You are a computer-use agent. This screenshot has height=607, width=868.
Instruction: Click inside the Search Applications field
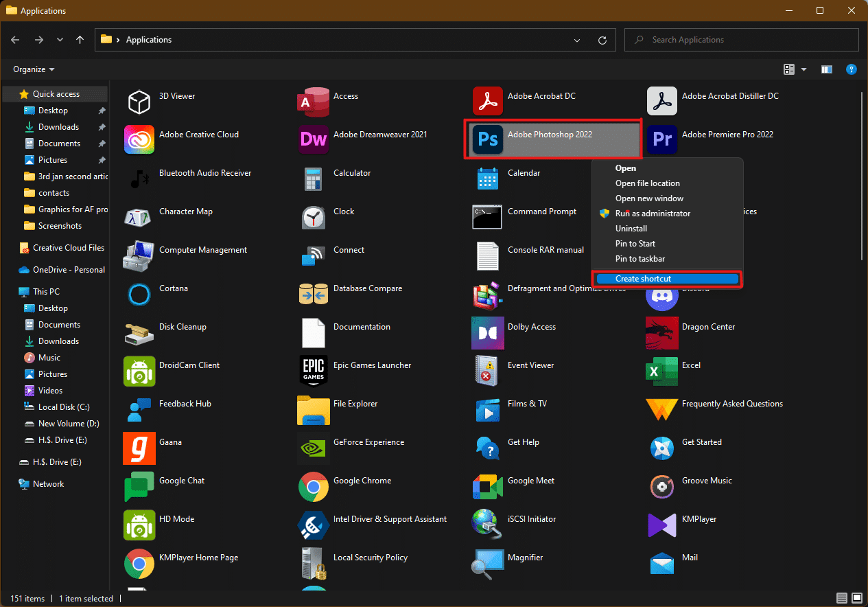click(x=740, y=40)
